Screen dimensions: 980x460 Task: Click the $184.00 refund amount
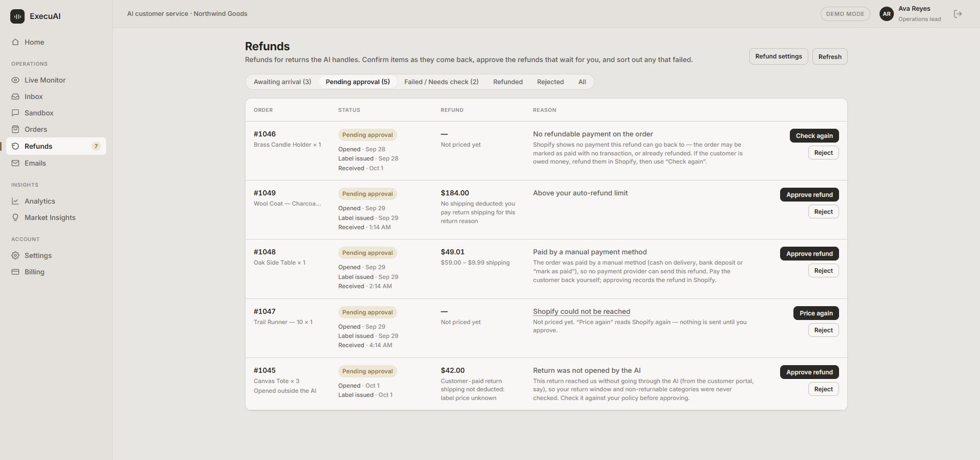455,193
